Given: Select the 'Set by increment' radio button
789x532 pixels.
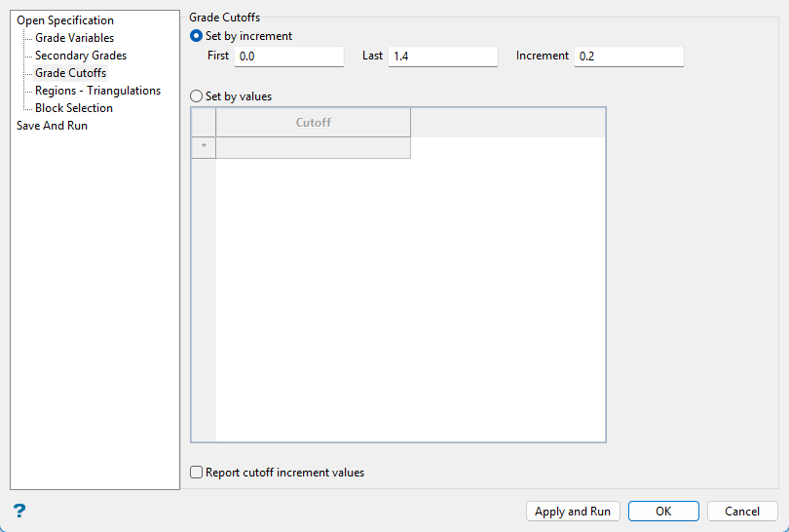Looking at the screenshot, I should pos(197,36).
